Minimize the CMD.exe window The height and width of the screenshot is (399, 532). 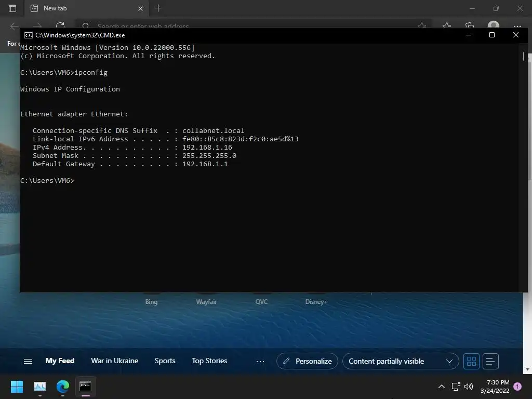(x=469, y=35)
